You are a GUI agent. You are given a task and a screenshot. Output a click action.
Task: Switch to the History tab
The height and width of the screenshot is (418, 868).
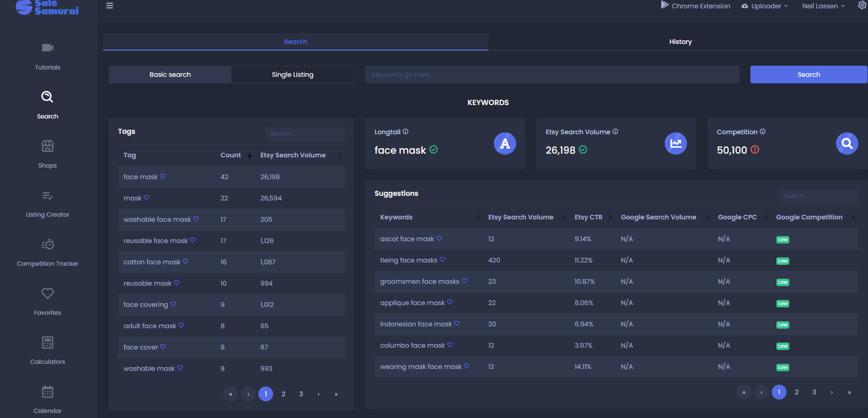coord(680,42)
